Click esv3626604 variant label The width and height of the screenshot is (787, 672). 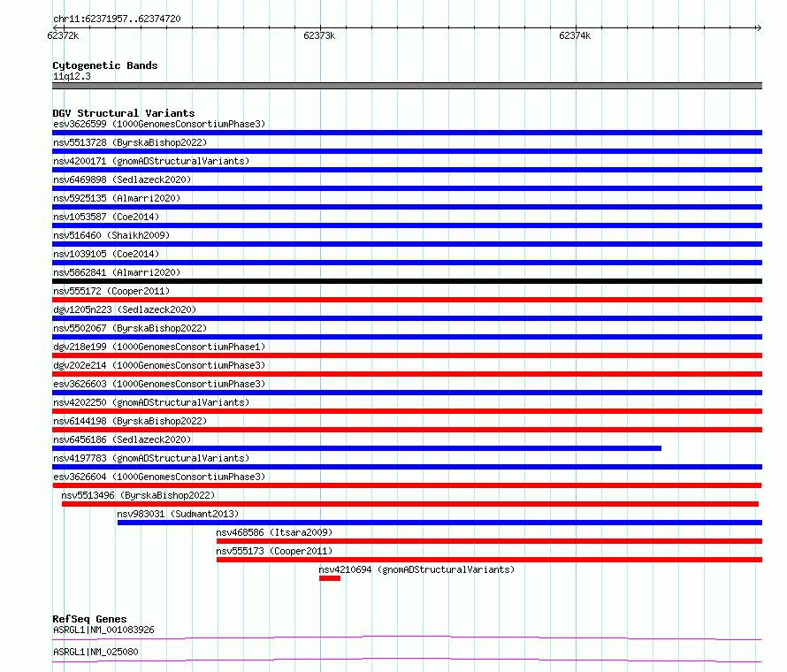pos(158,477)
